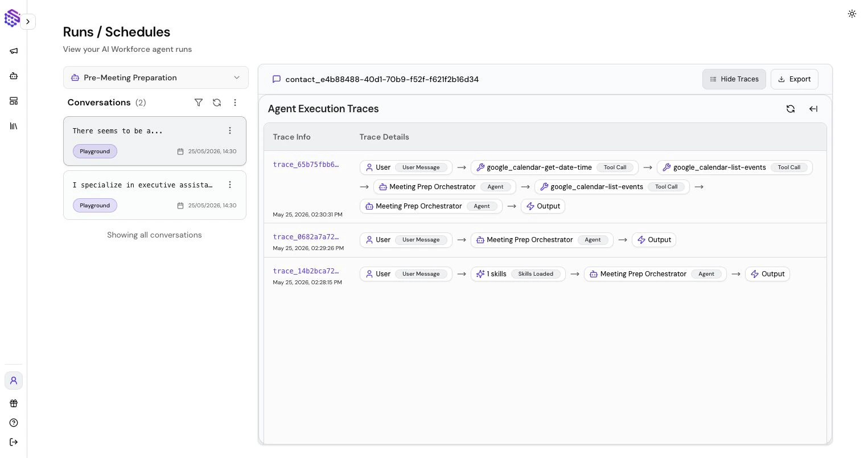The width and height of the screenshot is (868, 458).
Task: Open the user profile sidebar icon
Action: point(14,381)
